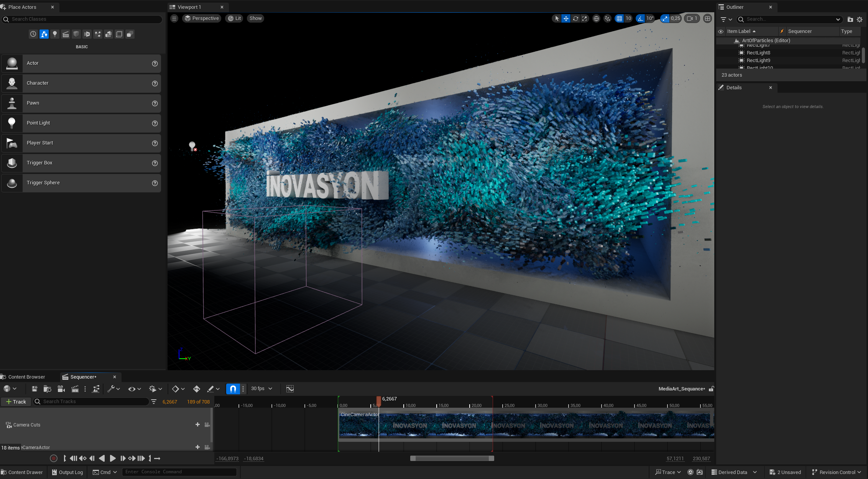The width and height of the screenshot is (868, 479).
Task: Expand the Revision Control menu
Action: point(837,472)
